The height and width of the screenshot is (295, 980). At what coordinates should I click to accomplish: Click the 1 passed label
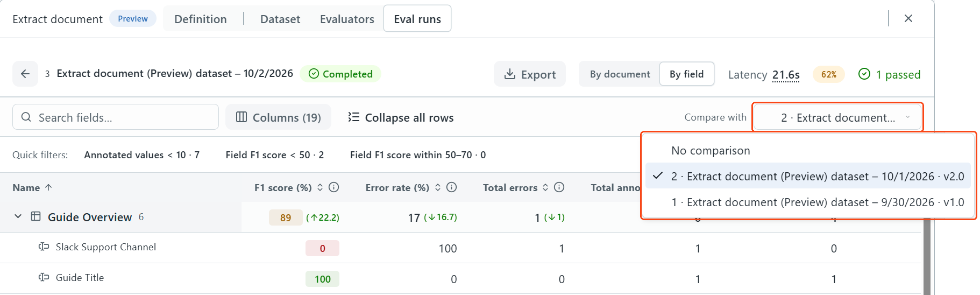[x=898, y=74]
